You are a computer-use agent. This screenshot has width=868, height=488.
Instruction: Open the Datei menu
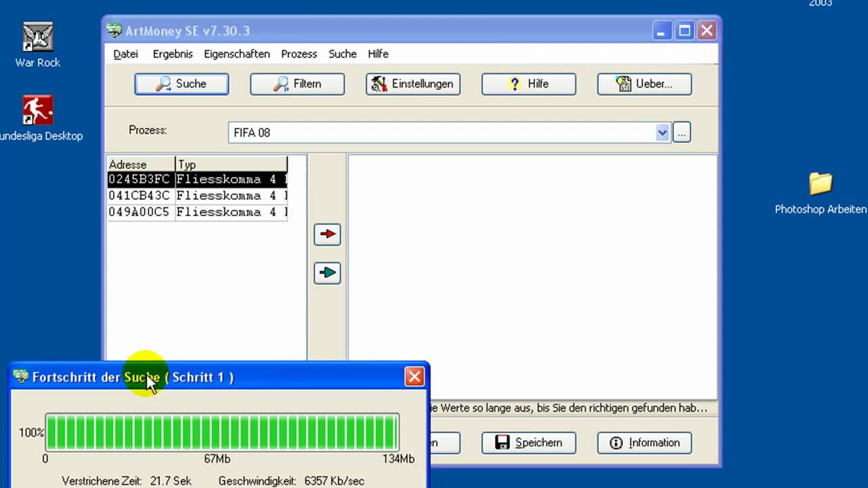point(125,54)
